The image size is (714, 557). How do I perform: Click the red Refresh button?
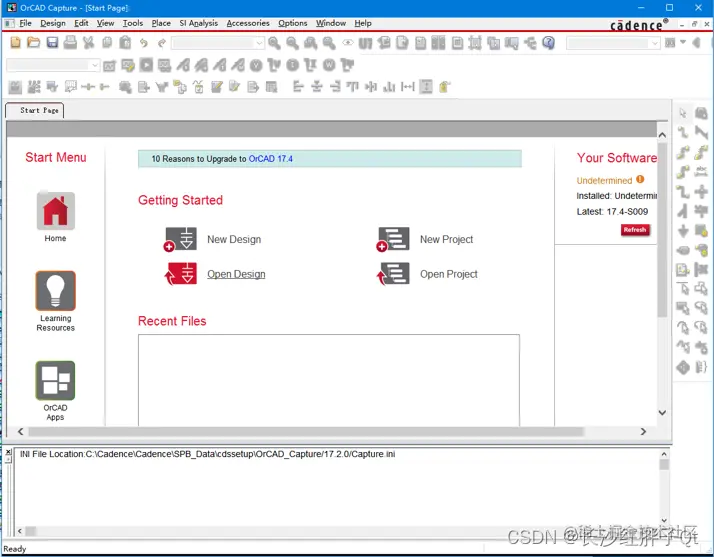pyautogui.click(x=635, y=230)
